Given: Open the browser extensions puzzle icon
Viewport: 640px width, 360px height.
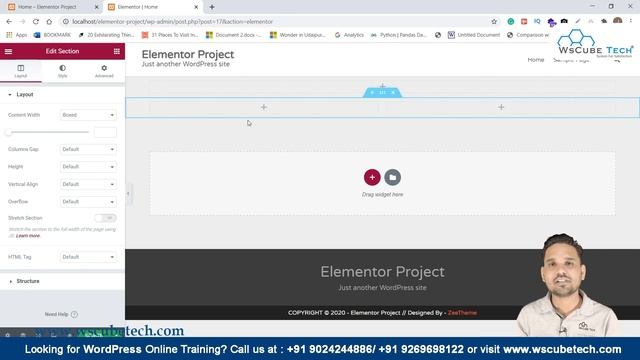Looking at the screenshot, I should click(604, 22).
